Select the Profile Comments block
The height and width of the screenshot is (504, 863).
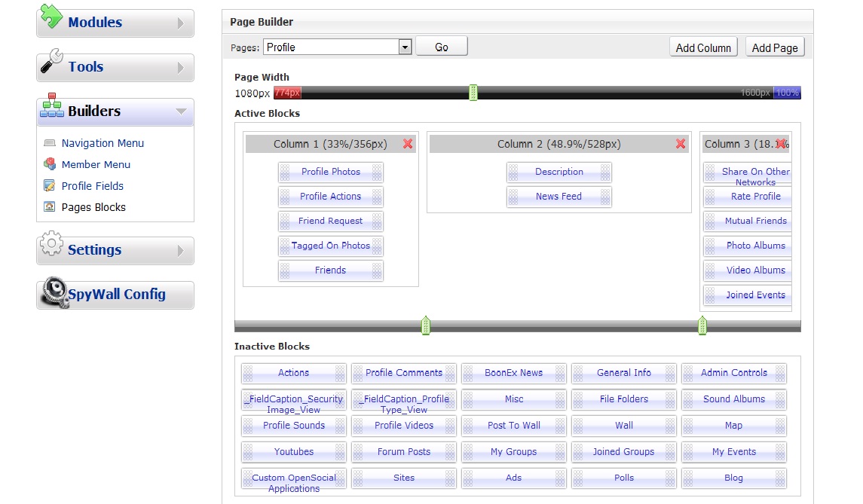point(403,373)
